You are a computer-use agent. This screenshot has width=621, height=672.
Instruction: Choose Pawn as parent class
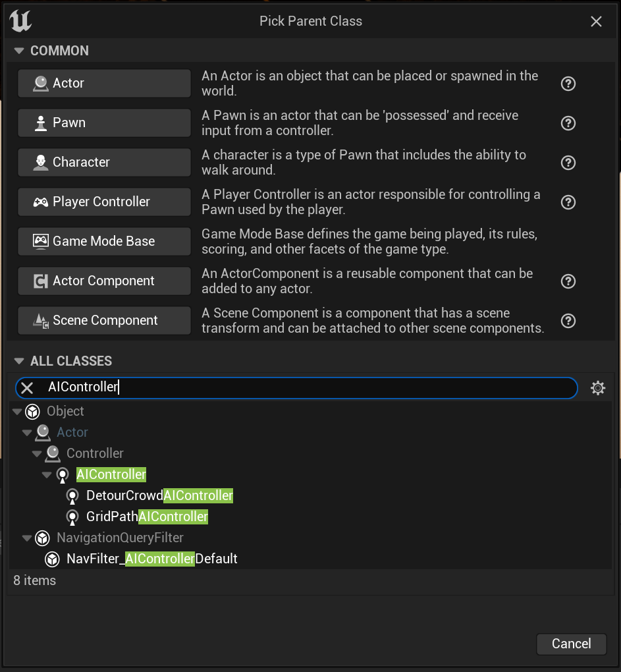104,123
